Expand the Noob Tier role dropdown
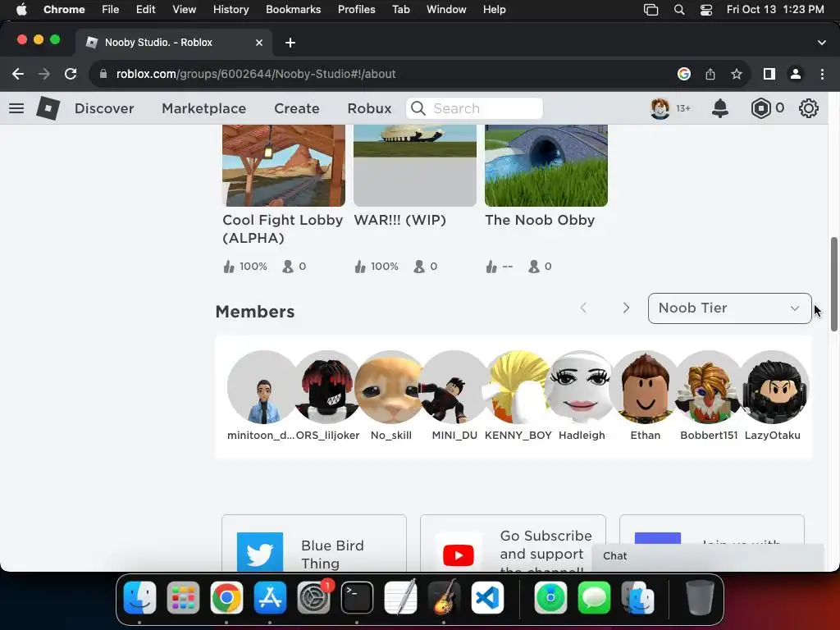Viewport: 840px width, 630px height. click(729, 308)
